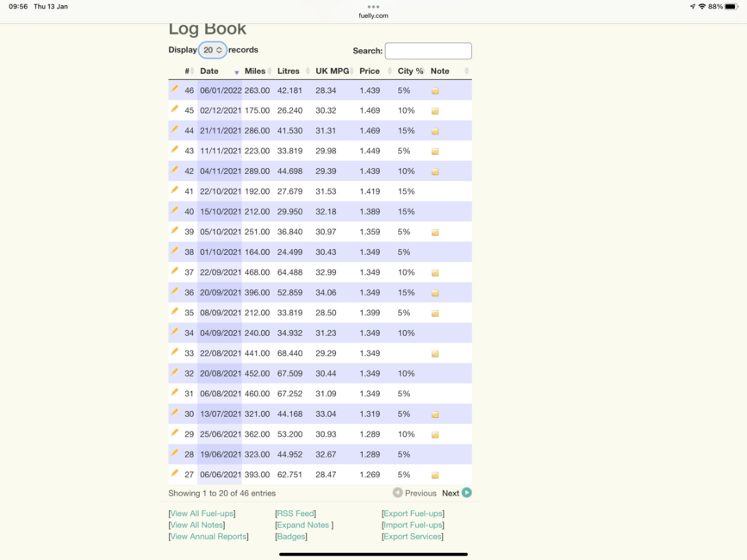Sort table by Date column

click(x=219, y=71)
